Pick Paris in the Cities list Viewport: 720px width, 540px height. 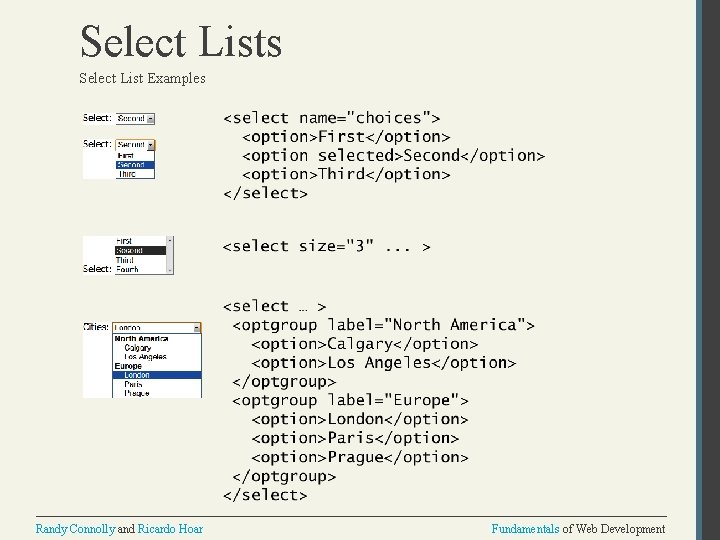coord(157,384)
